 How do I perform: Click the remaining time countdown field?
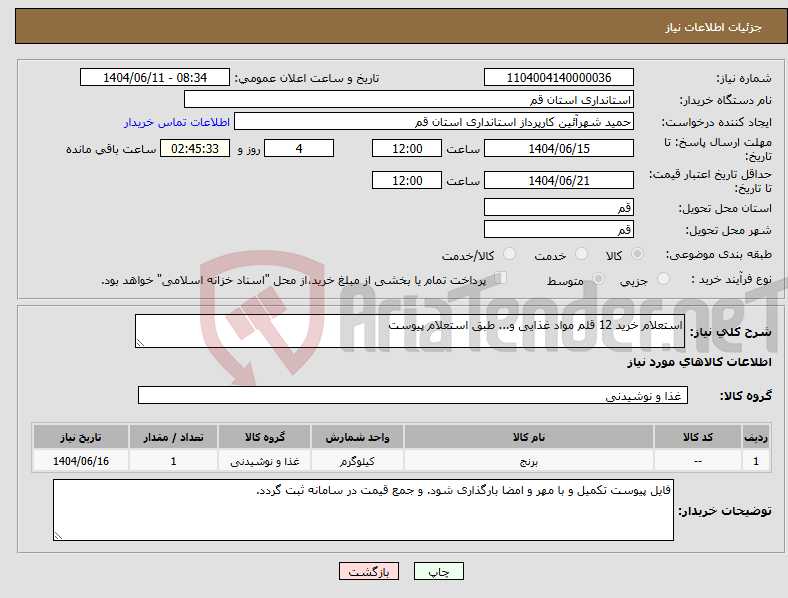195,148
